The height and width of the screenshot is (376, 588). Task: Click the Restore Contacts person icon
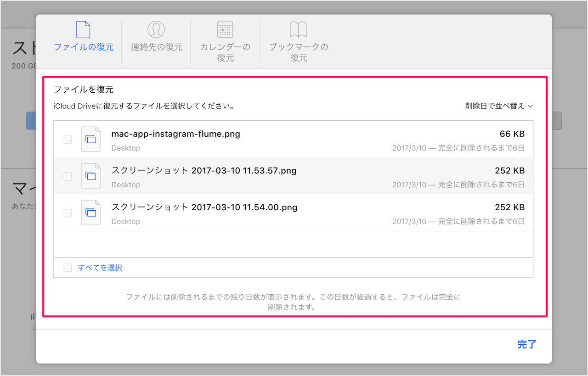(156, 29)
